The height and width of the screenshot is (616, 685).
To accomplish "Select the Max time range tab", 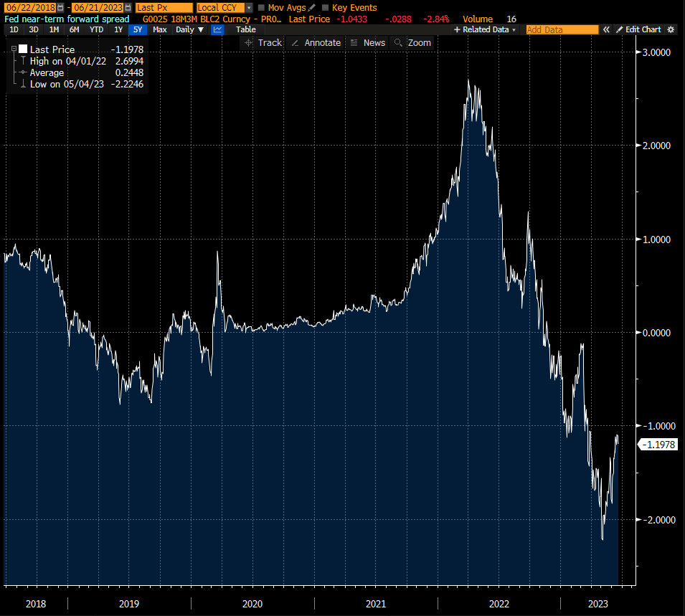I will point(160,29).
